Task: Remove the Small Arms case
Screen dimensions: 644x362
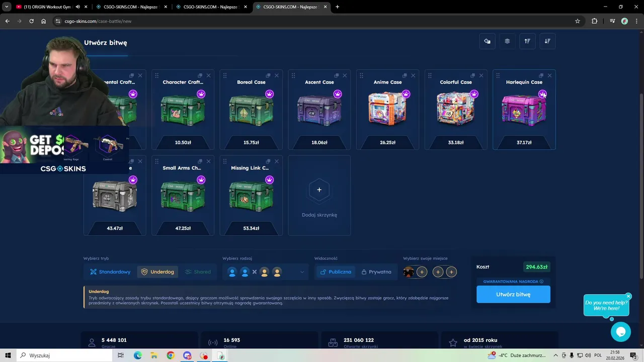Action: coord(208,161)
